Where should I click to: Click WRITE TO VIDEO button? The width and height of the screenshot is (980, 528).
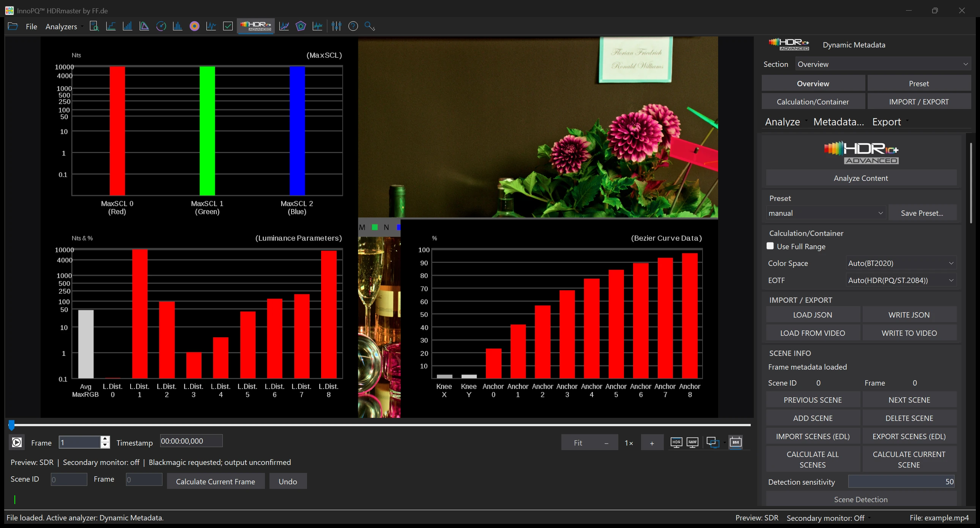(909, 333)
